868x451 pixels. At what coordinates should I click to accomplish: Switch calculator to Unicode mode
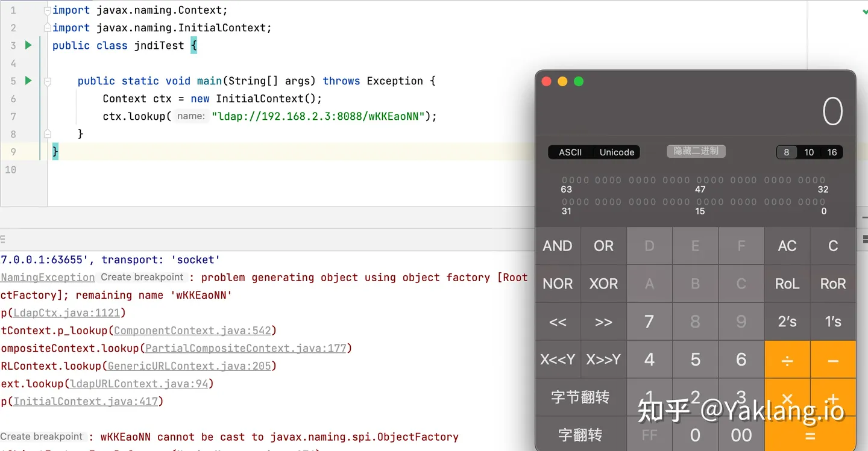[617, 152]
